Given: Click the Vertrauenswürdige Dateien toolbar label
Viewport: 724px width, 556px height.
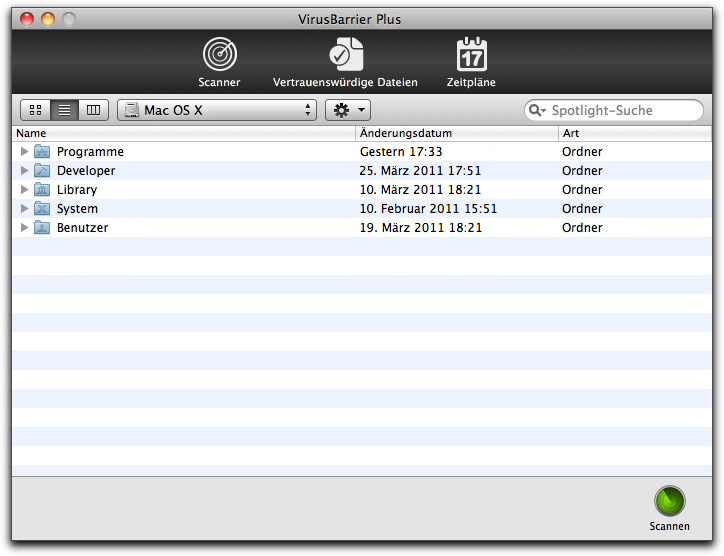Looking at the screenshot, I should pos(345,82).
